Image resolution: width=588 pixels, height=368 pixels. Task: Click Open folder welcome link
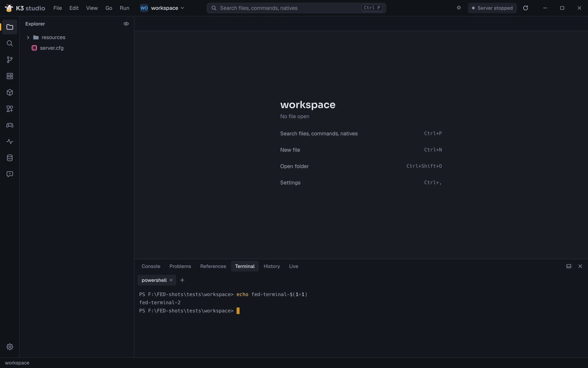click(361, 166)
